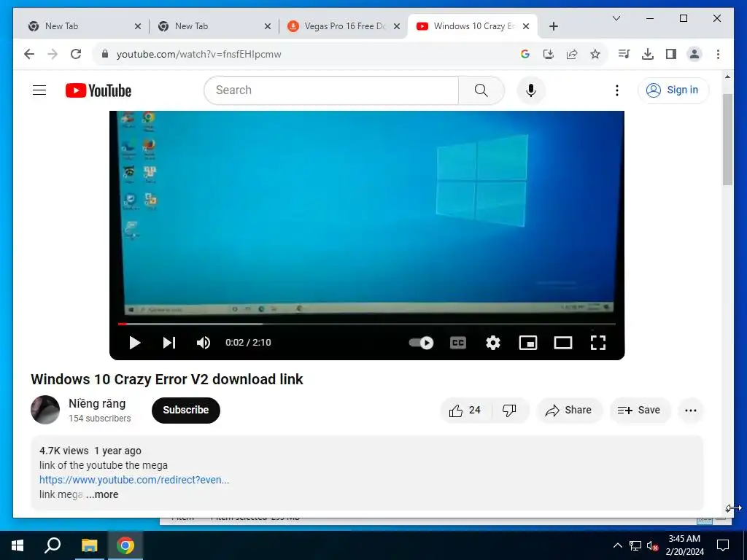Open the Windows Start menu
747x560 pixels.
coord(18,545)
